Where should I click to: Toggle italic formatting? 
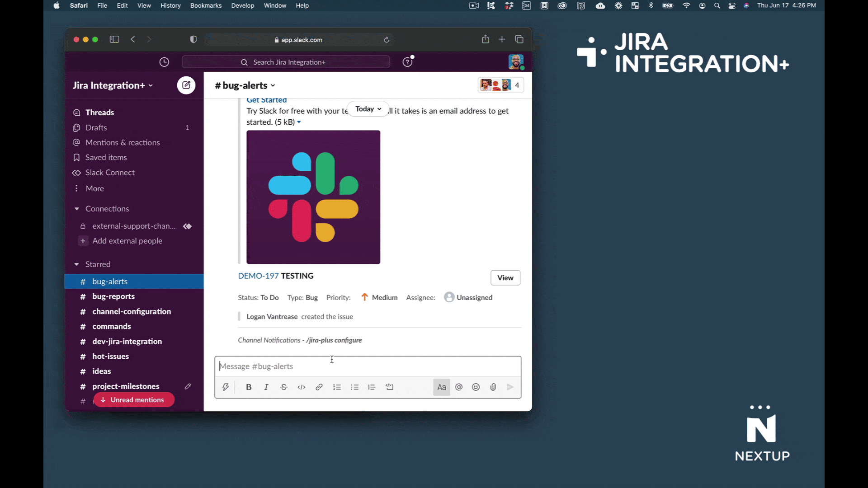[x=266, y=387]
